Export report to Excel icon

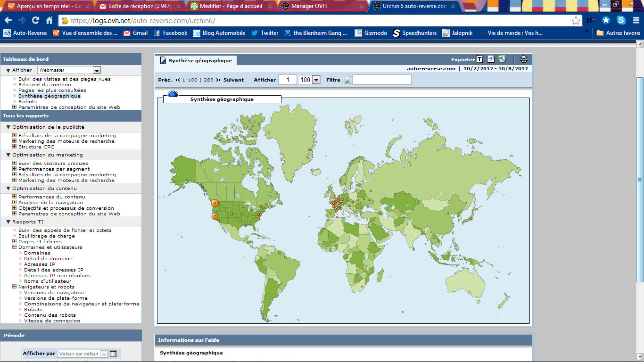[503, 59]
